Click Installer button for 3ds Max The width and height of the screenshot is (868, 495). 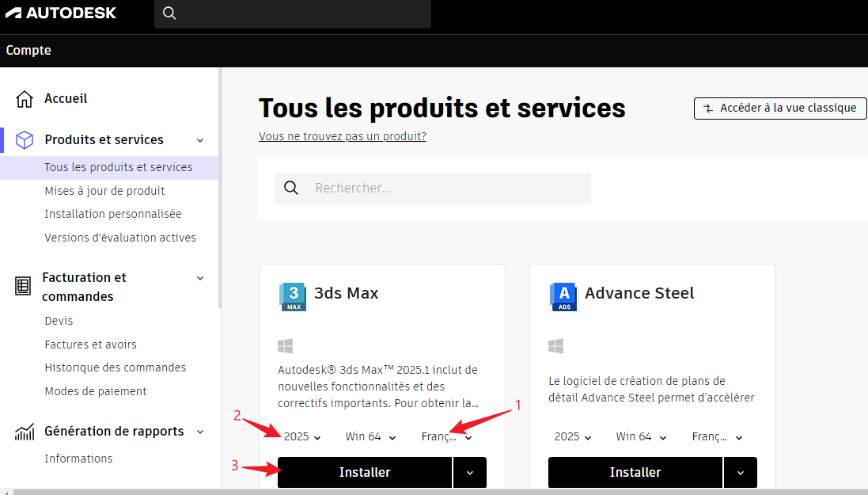tap(365, 472)
